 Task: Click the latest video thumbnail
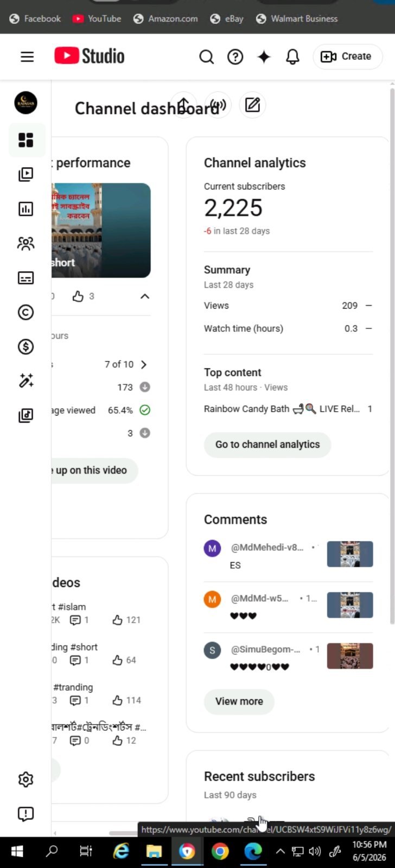coord(101,231)
